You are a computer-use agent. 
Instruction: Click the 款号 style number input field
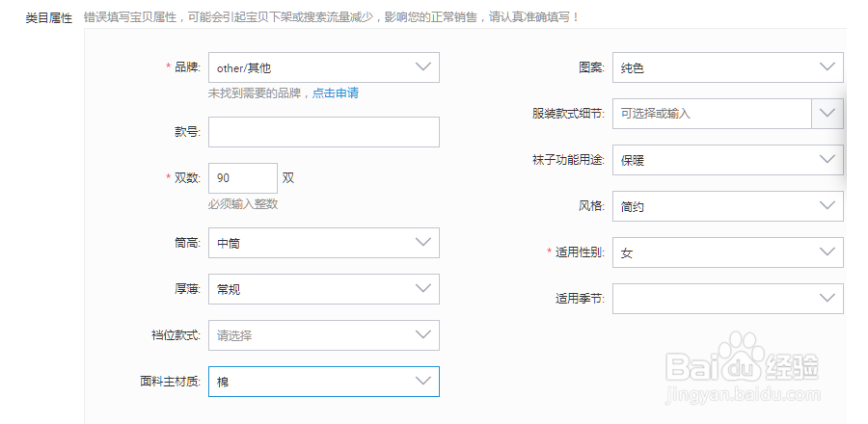pos(323,132)
